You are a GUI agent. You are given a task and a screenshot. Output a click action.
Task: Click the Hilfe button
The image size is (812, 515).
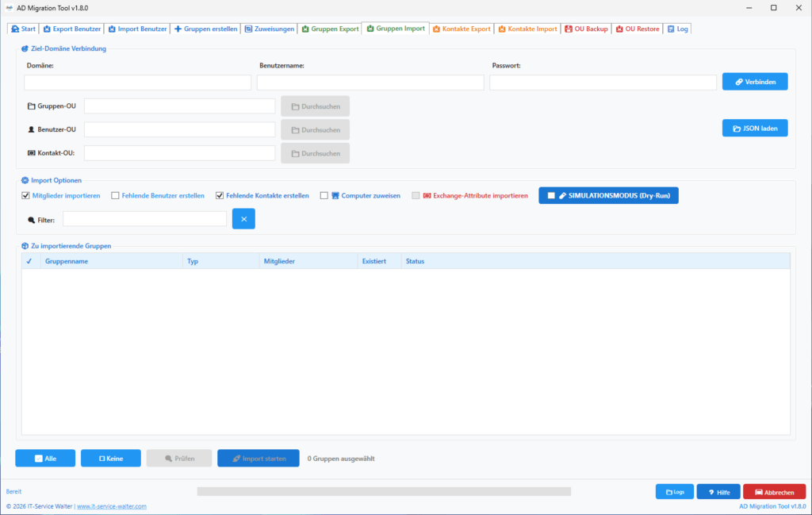coord(718,492)
